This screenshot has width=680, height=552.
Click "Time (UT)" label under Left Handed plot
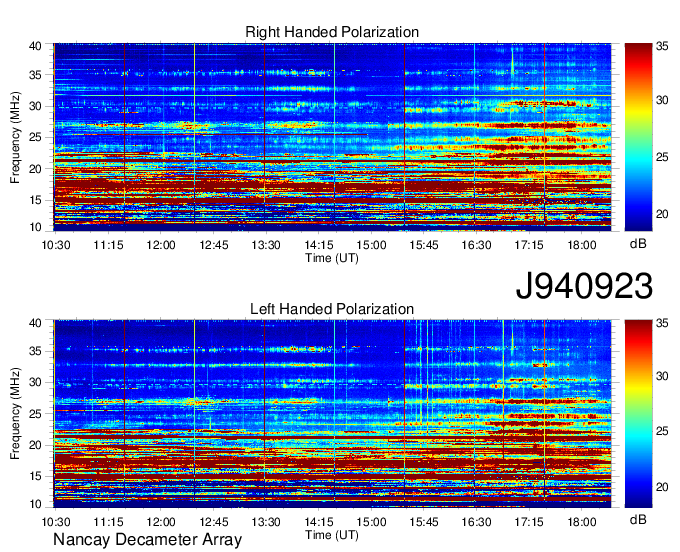(x=332, y=535)
